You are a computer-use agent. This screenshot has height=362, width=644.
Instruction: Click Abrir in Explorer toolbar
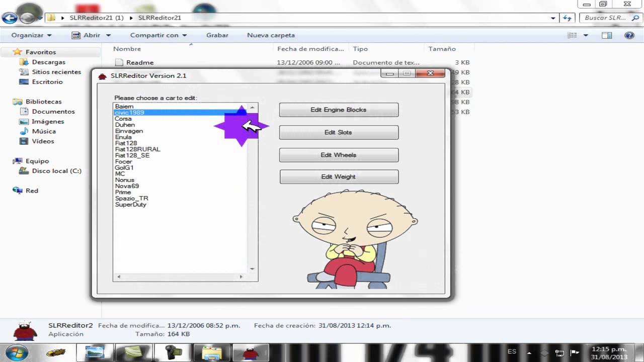[87, 35]
